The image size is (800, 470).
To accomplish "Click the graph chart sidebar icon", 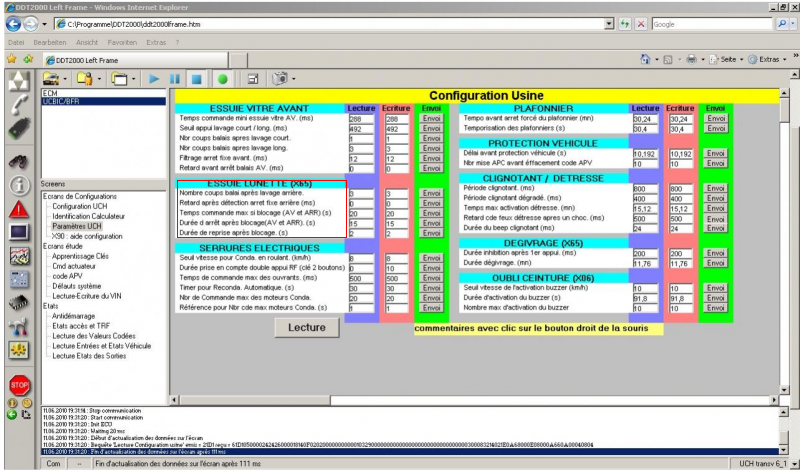I will (19, 256).
